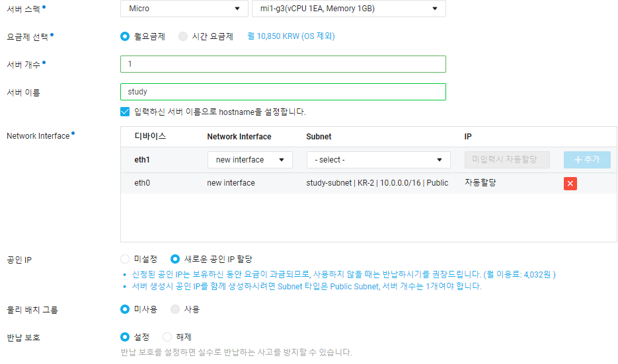Select 해제 for termination protection
618x364 pixels.
tap(167, 337)
